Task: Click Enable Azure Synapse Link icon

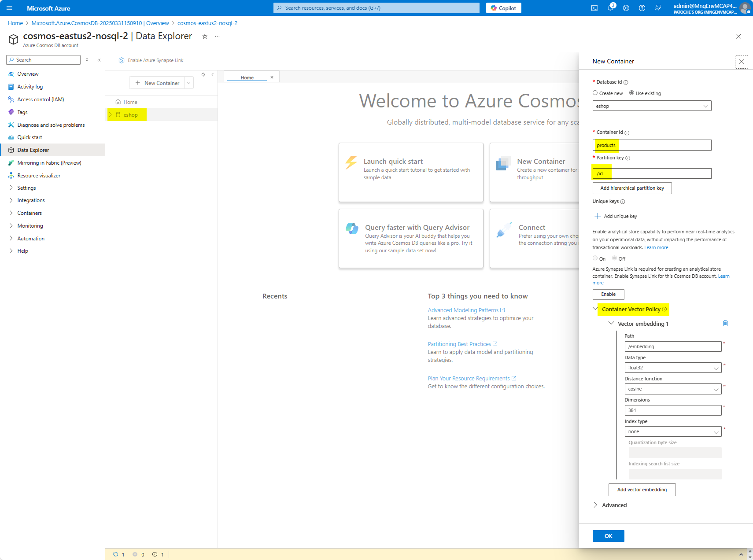Action: [122, 60]
